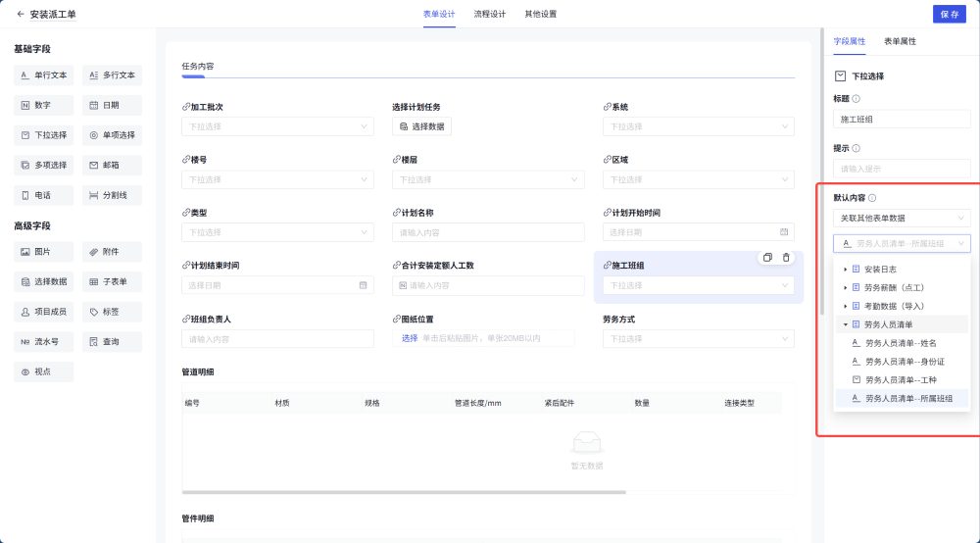Open the 加工批次 dropdown
Screen dimensions: 980x543
[x=277, y=126]
